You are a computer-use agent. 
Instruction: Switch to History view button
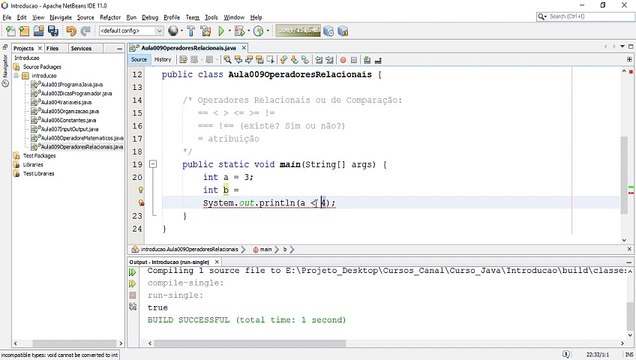163,60
